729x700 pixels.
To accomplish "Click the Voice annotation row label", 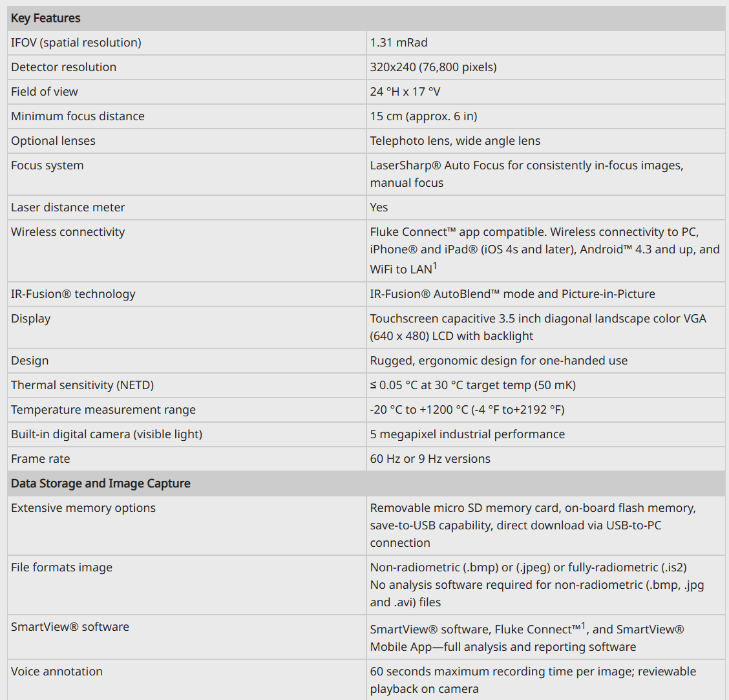I will pos(57,672).
